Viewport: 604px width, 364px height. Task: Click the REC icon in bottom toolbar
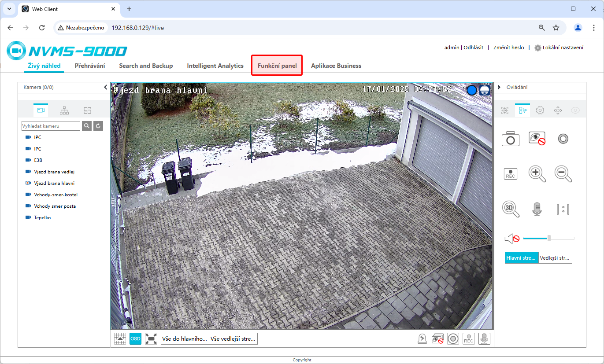click(469, 338)
